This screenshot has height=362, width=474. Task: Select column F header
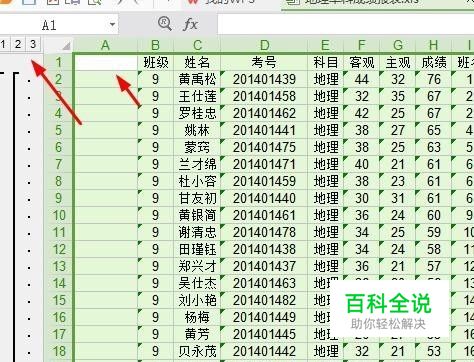[362, 45]
